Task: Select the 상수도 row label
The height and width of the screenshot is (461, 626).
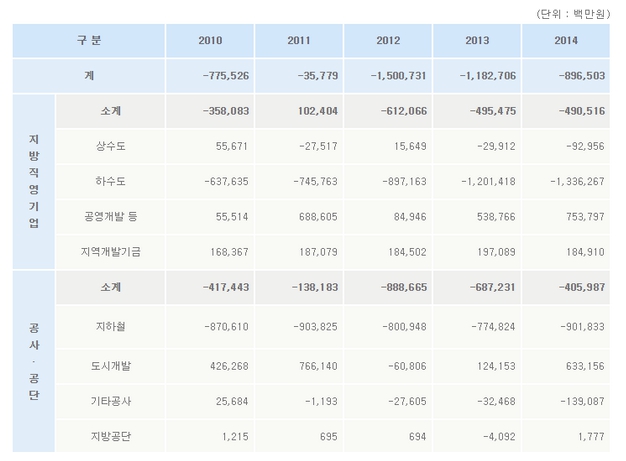Action: pos(111,146)
